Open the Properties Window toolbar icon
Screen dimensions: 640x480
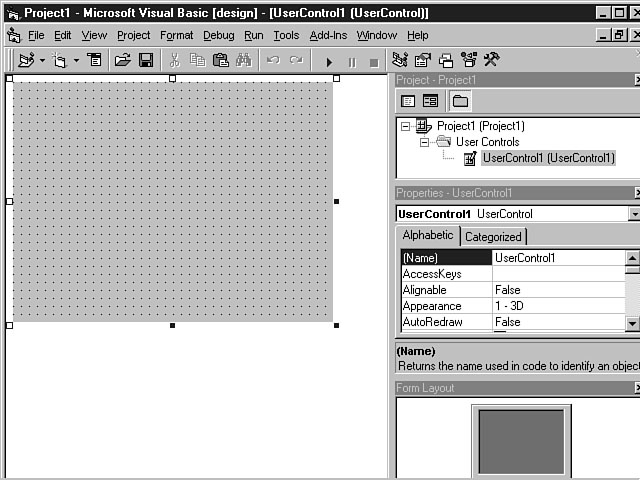(x=423, y=61)
